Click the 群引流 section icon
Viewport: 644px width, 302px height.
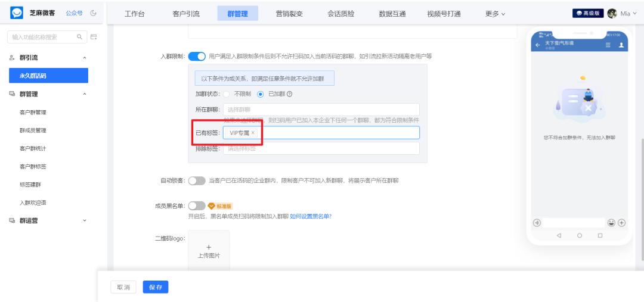(x=12, y=58)
